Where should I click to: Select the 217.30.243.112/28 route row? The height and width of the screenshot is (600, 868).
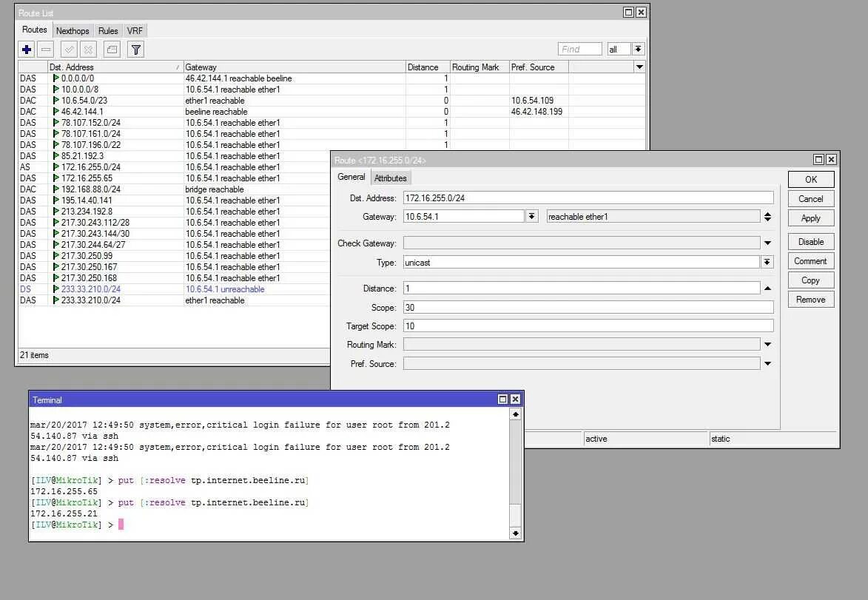(x=175, y=223)
